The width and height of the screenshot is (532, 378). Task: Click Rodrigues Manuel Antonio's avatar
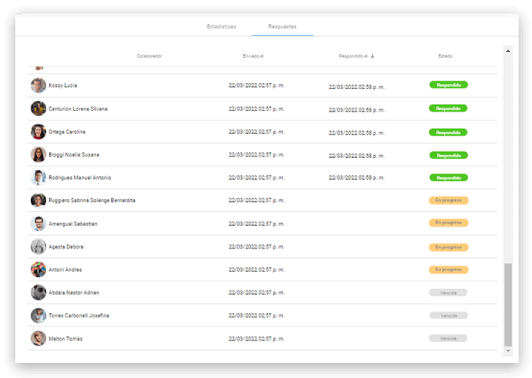[38, 177]
